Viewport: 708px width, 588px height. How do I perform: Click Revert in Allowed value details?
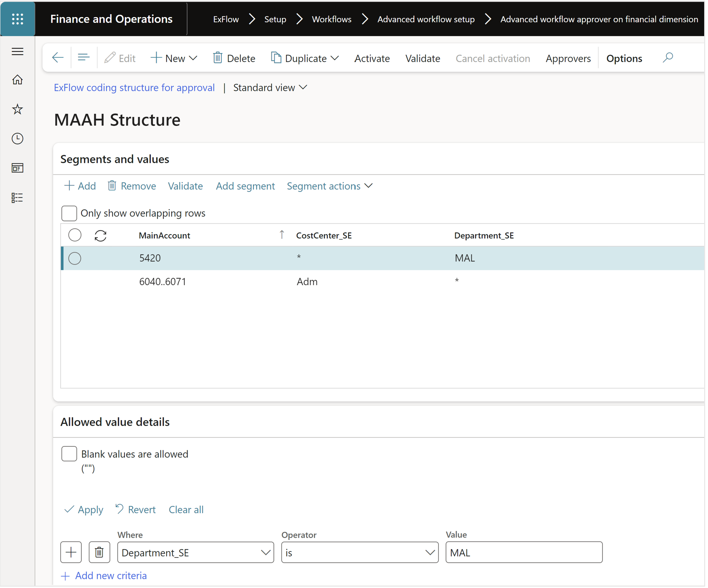pos(136,509)
